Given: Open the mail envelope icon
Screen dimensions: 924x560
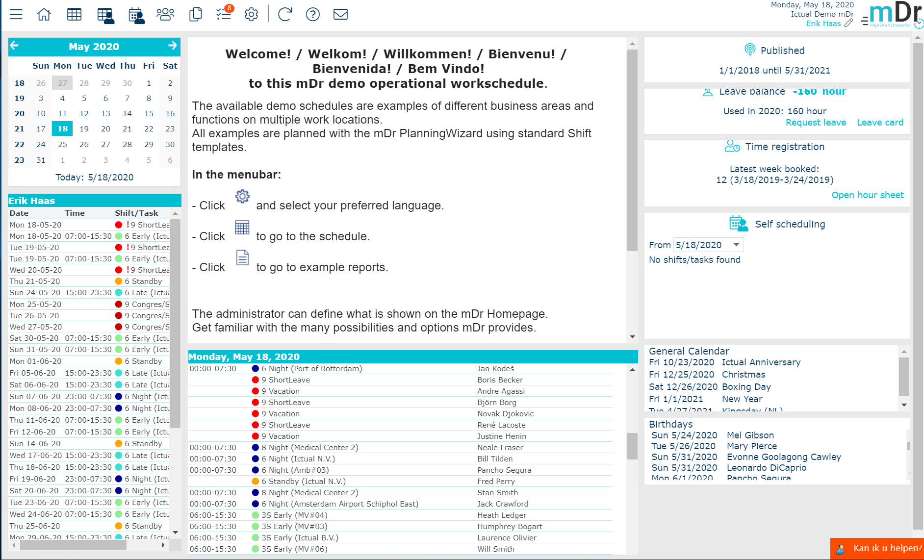Looking at the screenshot, I should click(x=340, y=14).
